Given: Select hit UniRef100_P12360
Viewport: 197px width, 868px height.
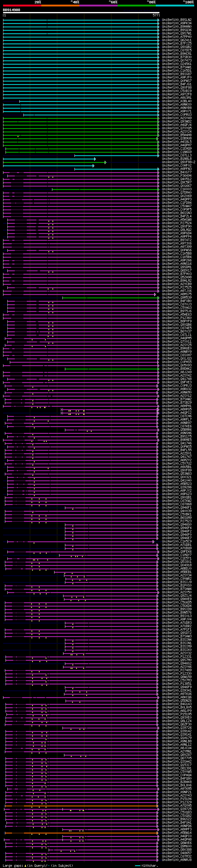Looking at the screenshot, I should (177, 318).
